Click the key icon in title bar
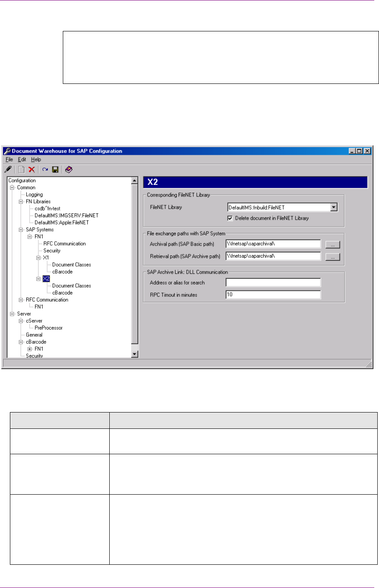The height and width of the screenshot is (588, 379). (x=7, y=151)
